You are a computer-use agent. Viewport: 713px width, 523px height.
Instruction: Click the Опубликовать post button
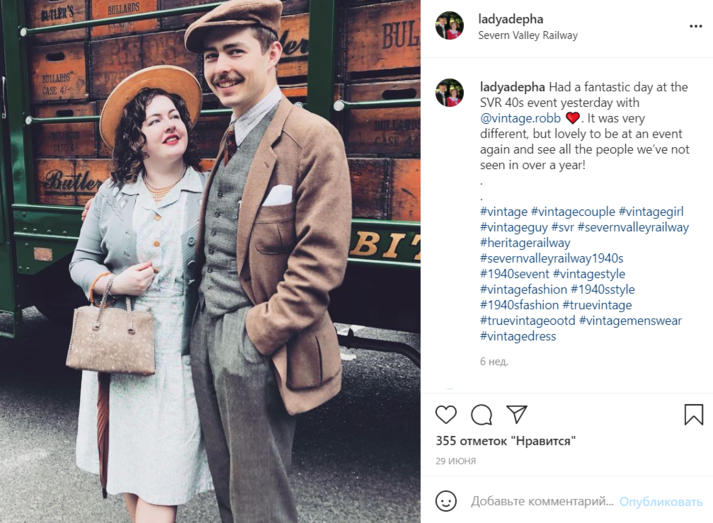tap(661, 502)
